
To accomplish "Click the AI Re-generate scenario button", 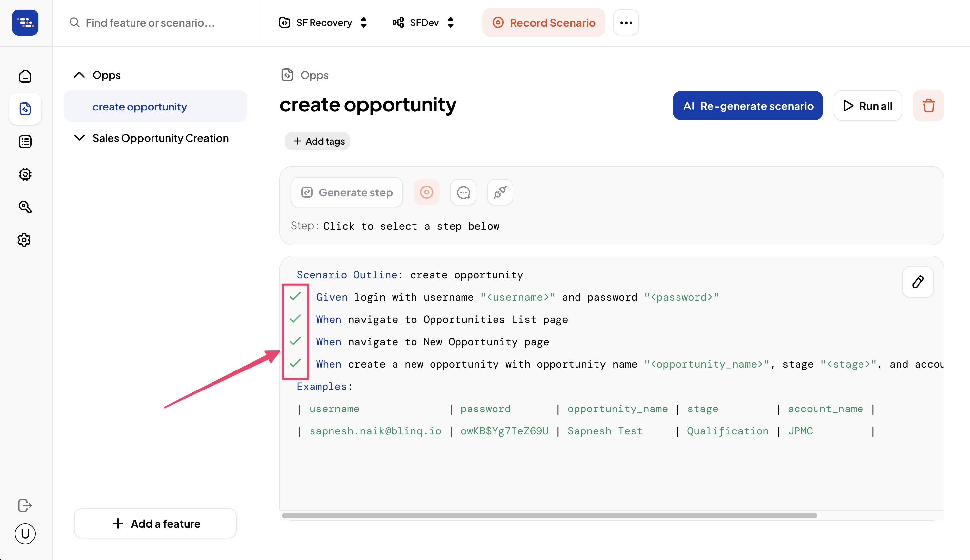I will [x=748, y=105].
